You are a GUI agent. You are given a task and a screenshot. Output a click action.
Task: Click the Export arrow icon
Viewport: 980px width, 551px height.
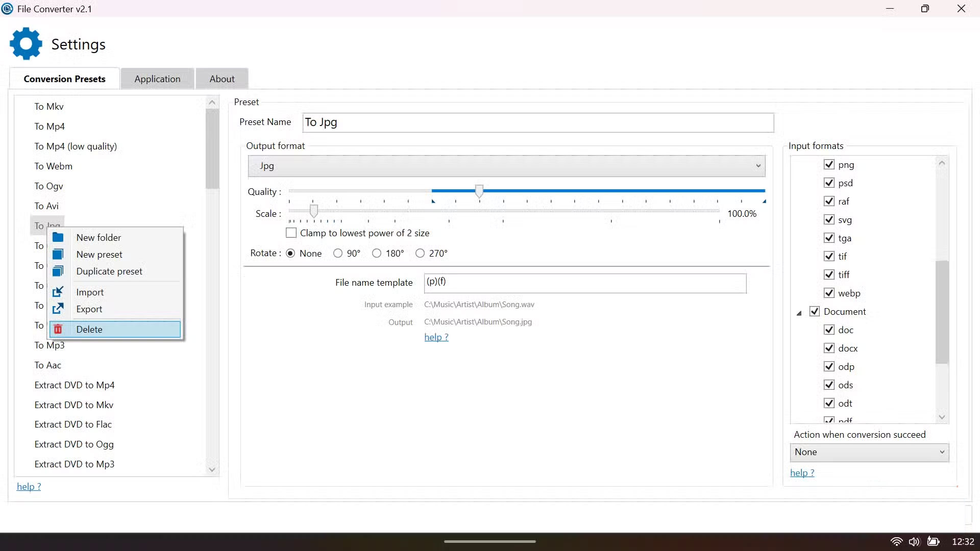pos(58,309)
